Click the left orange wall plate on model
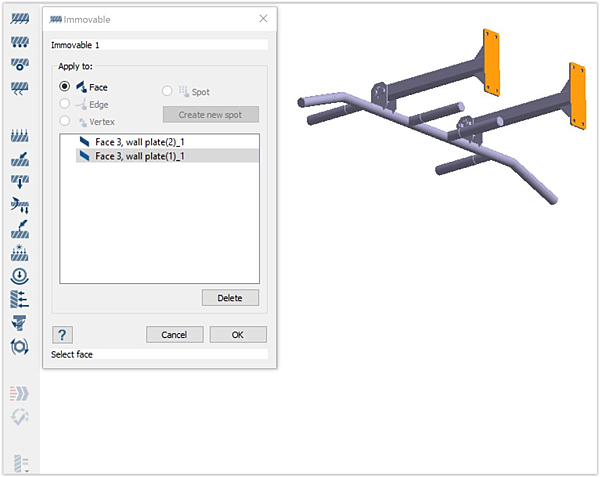This screenshot has height=477, width=600. (x=491, y=62)
